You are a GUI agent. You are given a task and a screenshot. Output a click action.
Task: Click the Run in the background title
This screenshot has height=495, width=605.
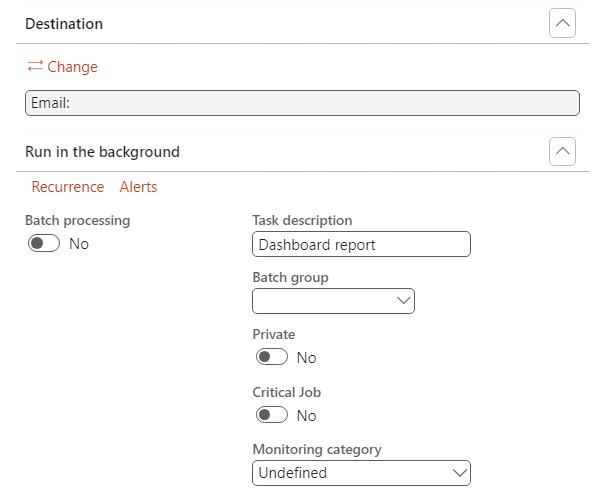click(102, 152)
